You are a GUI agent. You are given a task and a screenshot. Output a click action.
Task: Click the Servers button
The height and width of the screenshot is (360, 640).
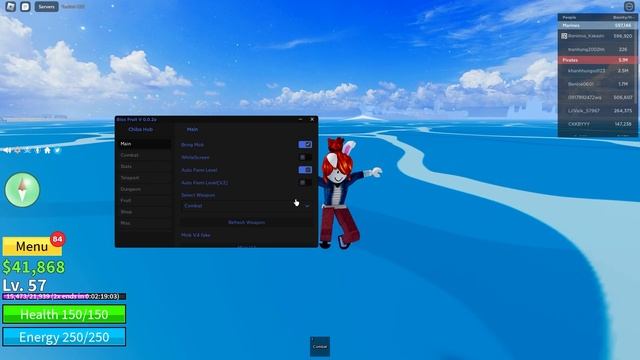tap(46, 7)
